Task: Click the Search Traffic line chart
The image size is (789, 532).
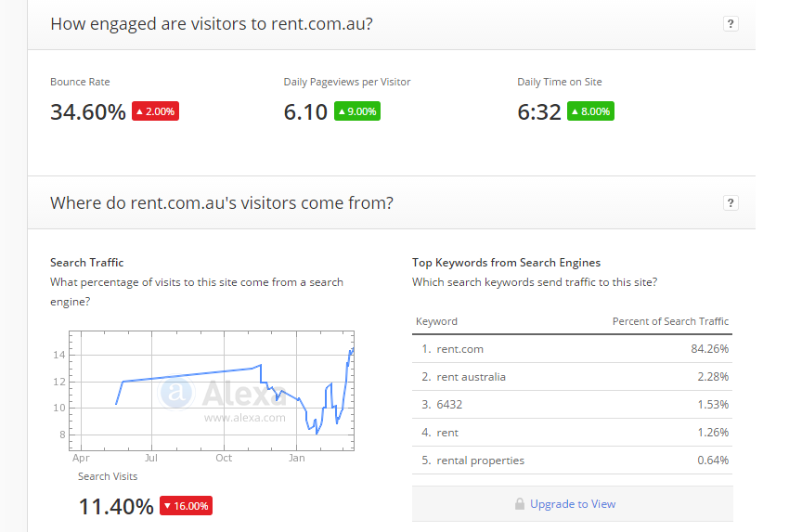Action: (x=212, y=391)
